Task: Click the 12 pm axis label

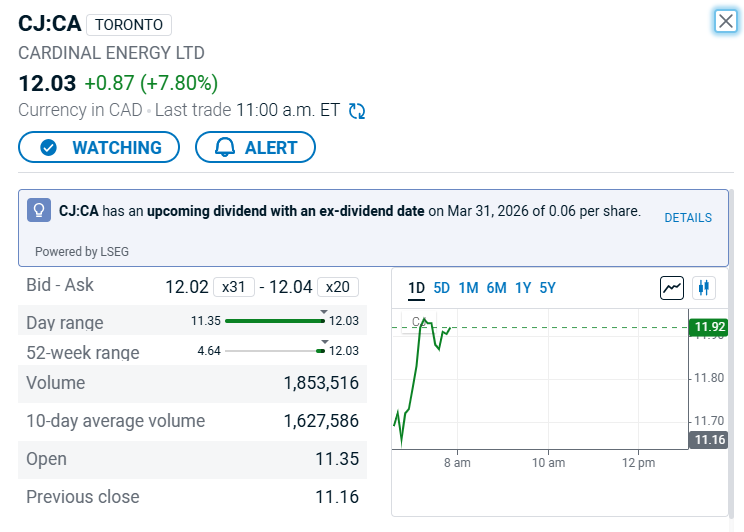Action: [639, 463]
